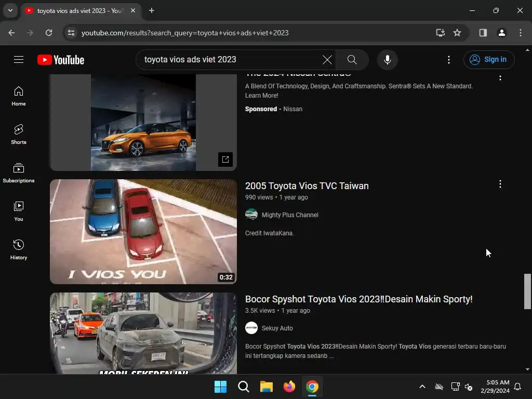Start voice search with the microphone
The width and height of the screenshot is (532, 399).
[x=387, y=60]
